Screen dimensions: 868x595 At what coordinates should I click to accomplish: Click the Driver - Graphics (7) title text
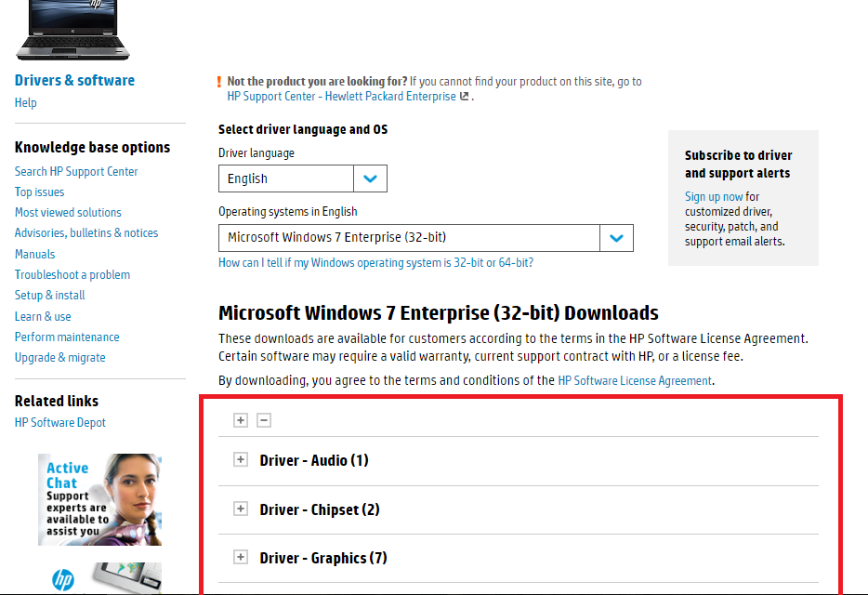tap(323, 558)
